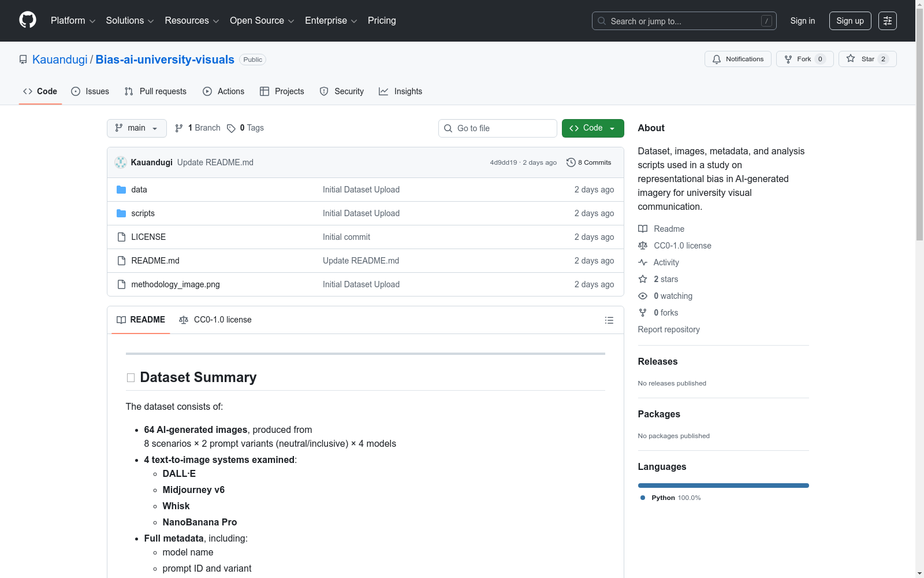
Task: Click the LICENSE file icon
Action: [121, 237]
